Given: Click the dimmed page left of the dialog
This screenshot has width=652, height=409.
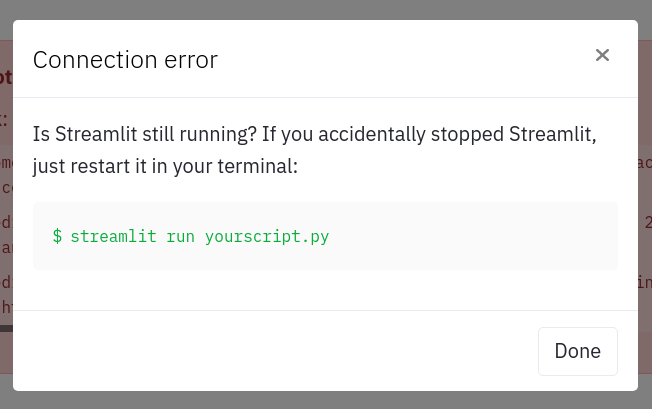Looking at the screenshot, I should point(6,220).
